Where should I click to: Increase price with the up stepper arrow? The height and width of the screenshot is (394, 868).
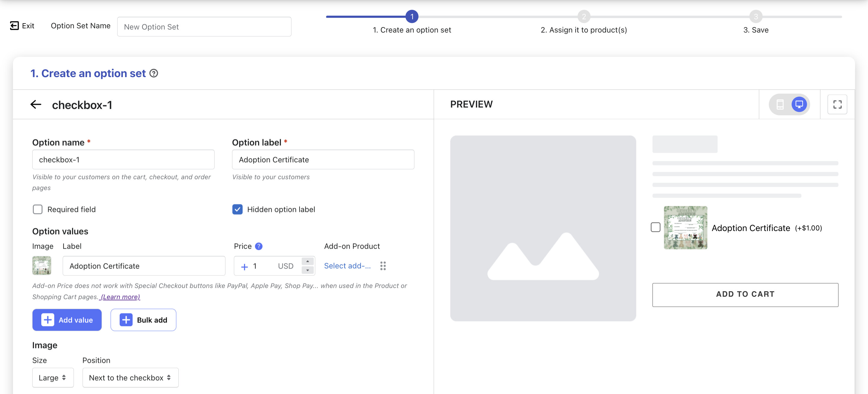(x=307, y=261)
